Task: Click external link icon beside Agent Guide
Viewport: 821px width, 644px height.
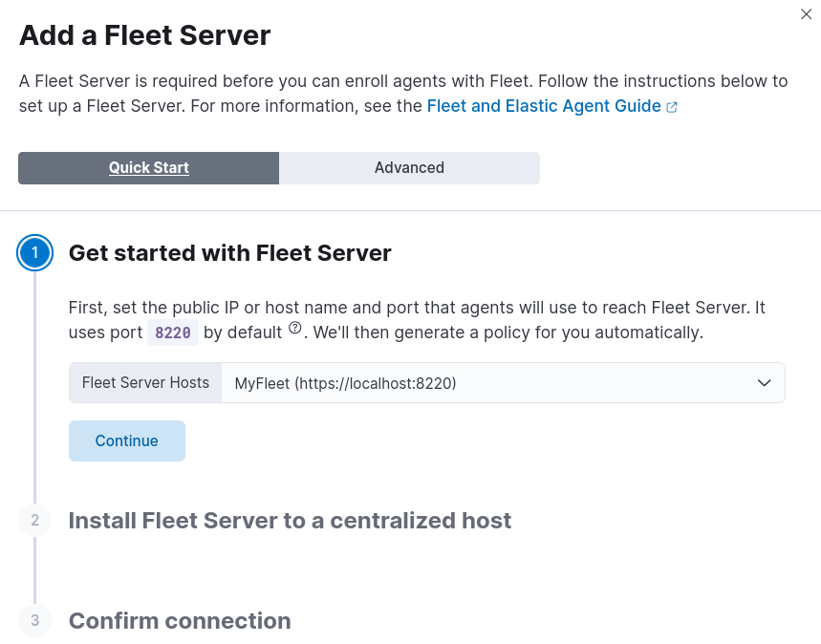Action: [672, 107]
